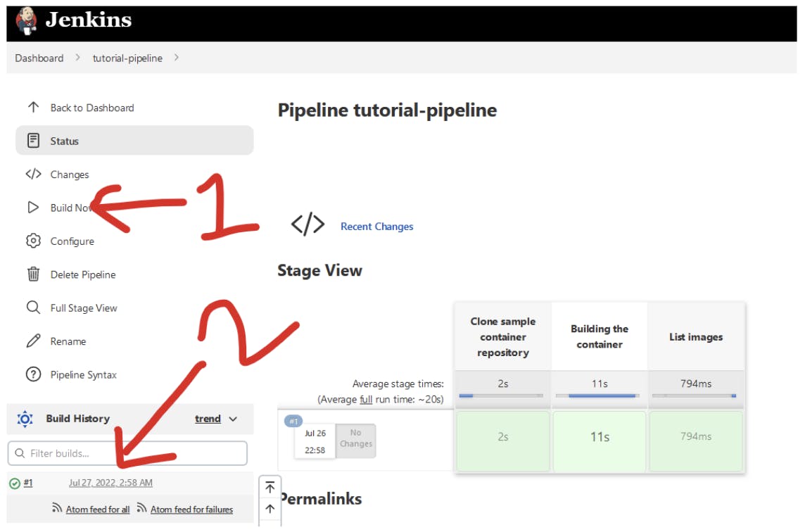Click the scroll-to-top arrow button
805x532 pixels.
[270, 488]
